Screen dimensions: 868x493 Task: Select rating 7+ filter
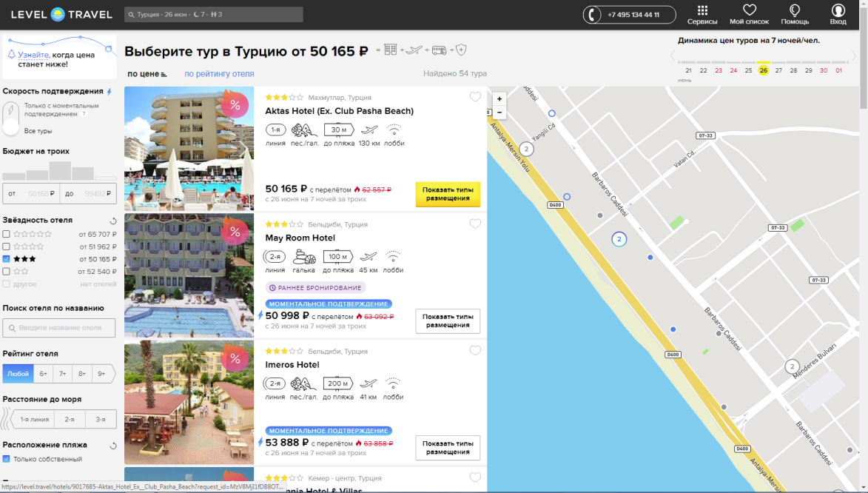(x=63, y=373)
